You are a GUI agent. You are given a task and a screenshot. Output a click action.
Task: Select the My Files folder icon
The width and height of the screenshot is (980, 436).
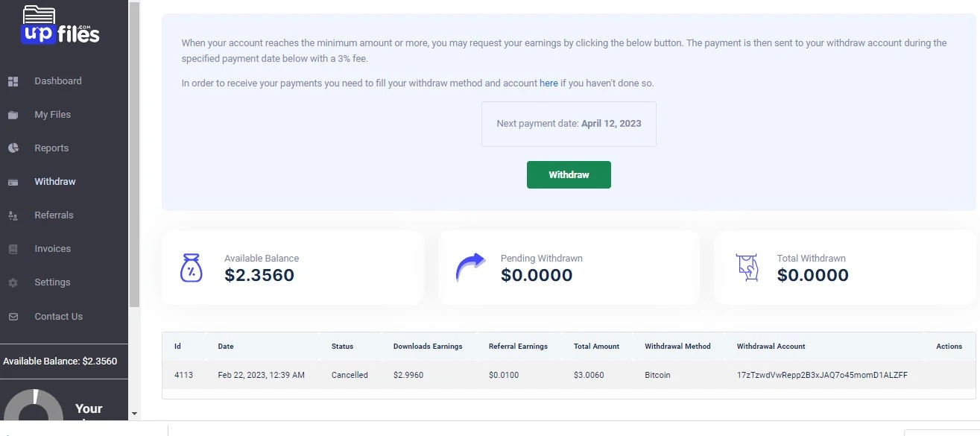point(13,115)
